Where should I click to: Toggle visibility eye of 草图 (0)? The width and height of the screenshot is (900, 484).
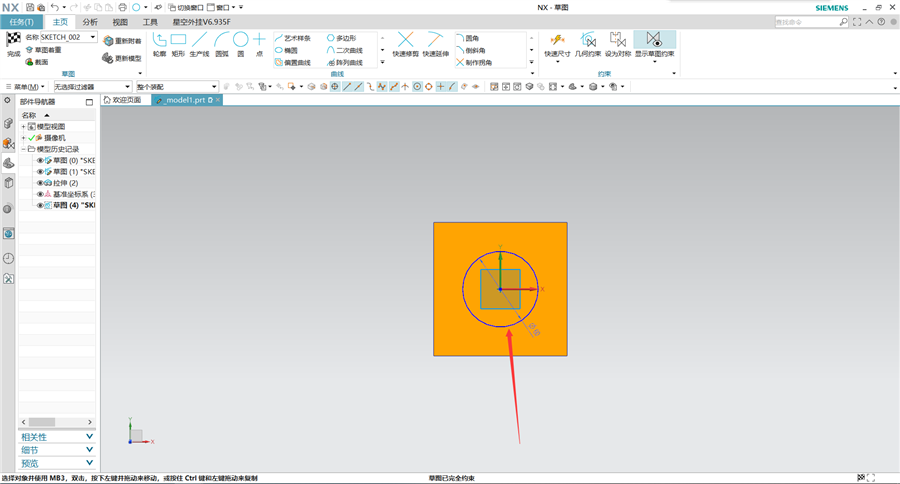coord(40,161)
